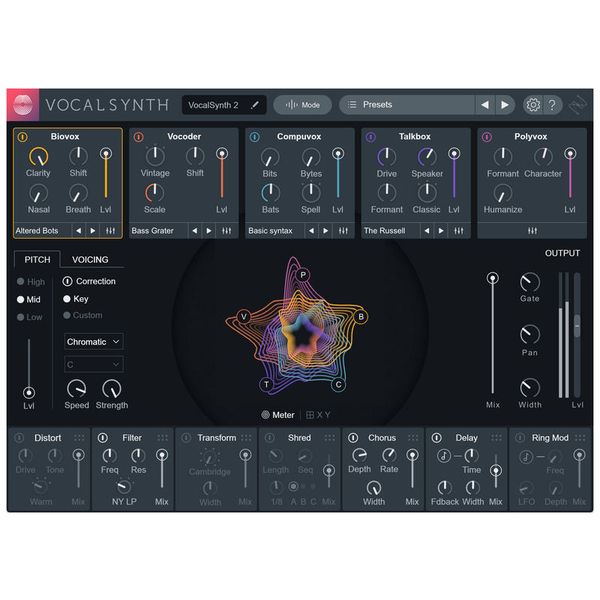Open the Chromatic scale dropdown

[x=94, y=342]
